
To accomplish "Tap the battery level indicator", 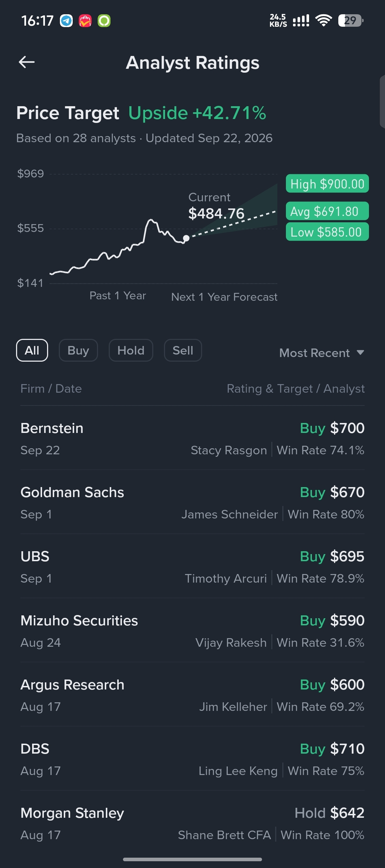I will click(351, 20).
